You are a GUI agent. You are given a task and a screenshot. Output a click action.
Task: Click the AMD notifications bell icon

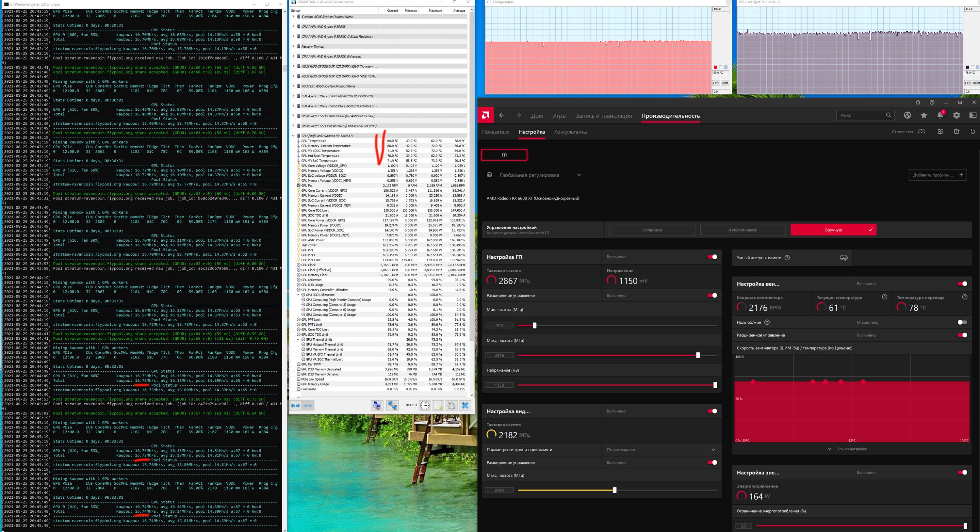click(x=940, y=115)
